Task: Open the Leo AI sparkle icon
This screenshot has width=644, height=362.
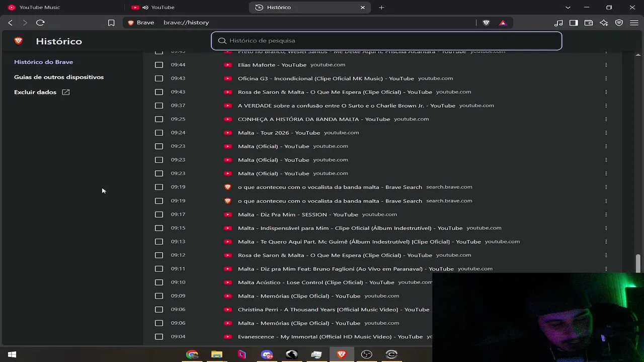Action: (604, 23)
